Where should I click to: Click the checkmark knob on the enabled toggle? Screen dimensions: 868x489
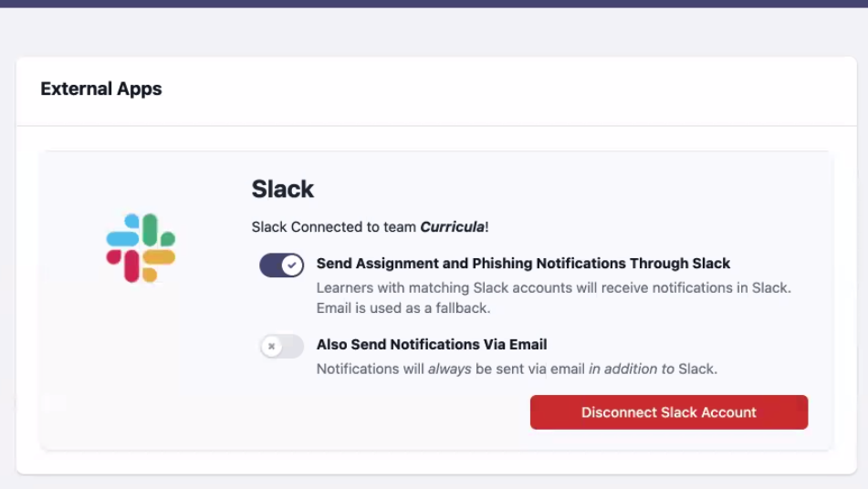pos(292,265)
